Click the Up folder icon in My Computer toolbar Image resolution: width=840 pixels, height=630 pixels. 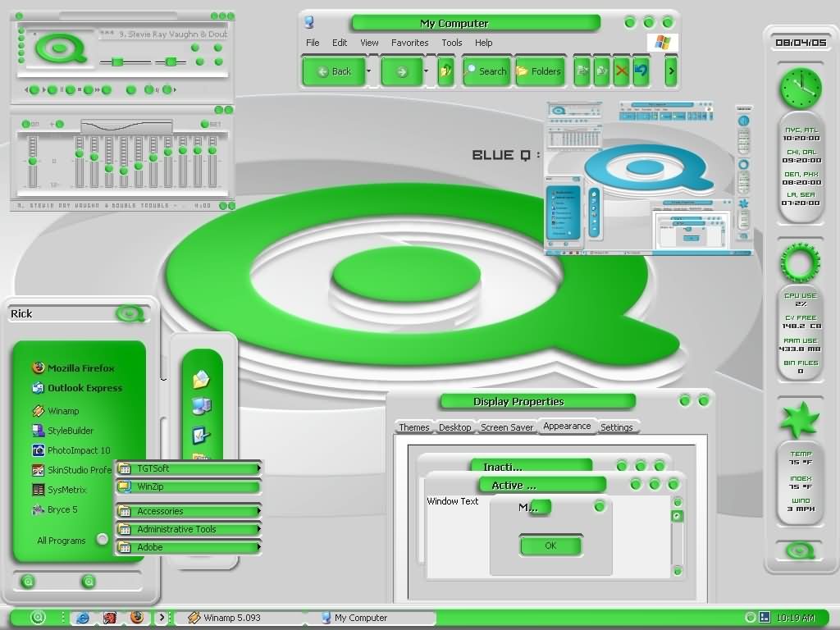click(445, 71)
